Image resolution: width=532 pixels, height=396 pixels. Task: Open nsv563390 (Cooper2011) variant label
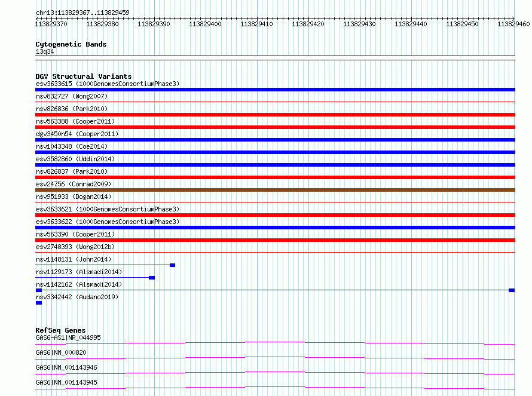pyautogui.click(x=75, y=234)
